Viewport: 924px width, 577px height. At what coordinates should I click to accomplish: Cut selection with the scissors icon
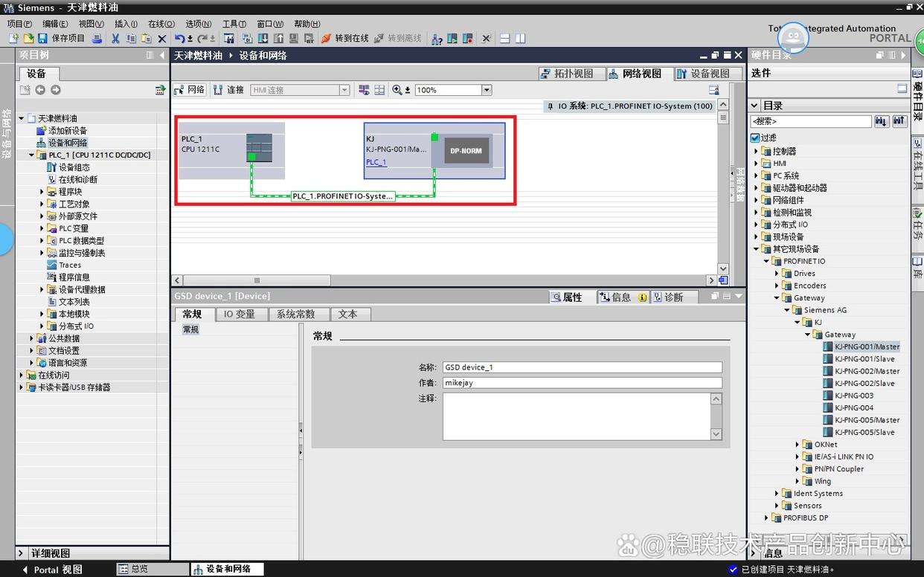click(115, 39)
